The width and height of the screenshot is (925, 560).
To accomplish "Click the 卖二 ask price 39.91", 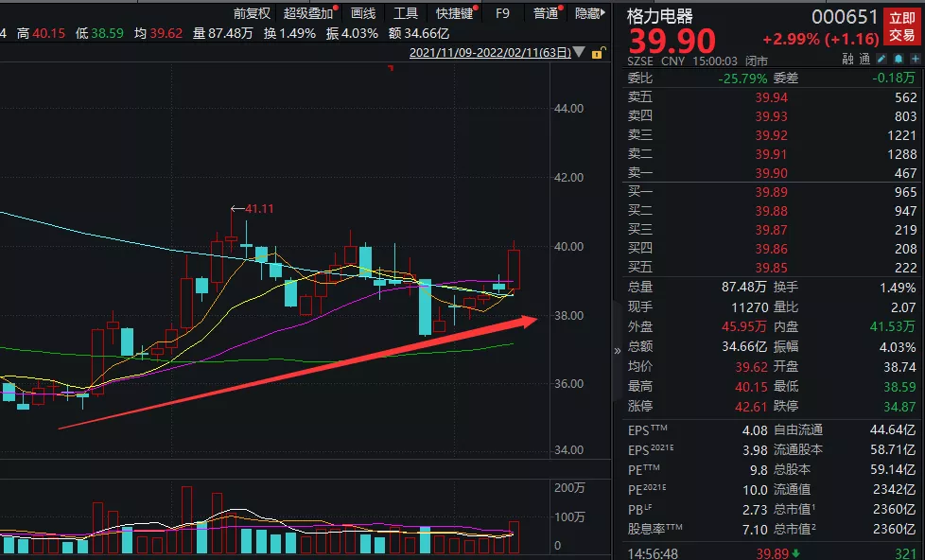I will 771,154.
